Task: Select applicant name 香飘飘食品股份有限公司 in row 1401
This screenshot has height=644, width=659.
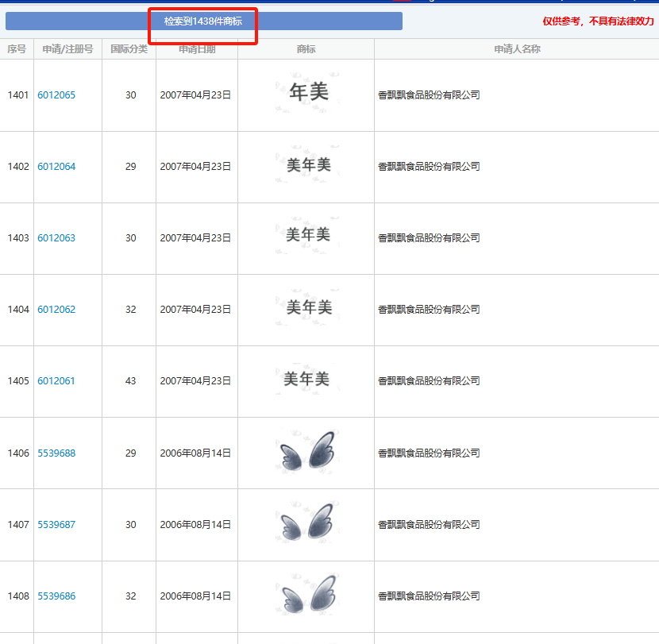Action: (429, 95)
